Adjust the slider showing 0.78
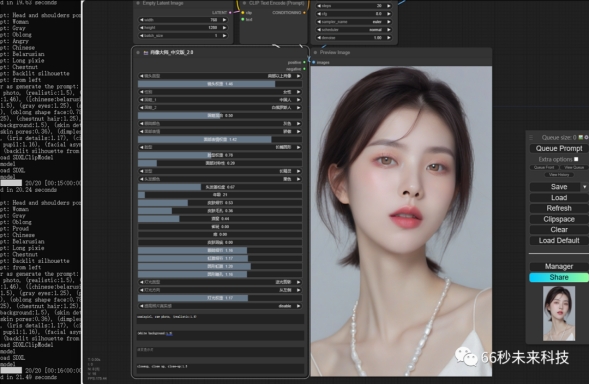The height and width of the screenshot is (385, 590). point(220,155)
